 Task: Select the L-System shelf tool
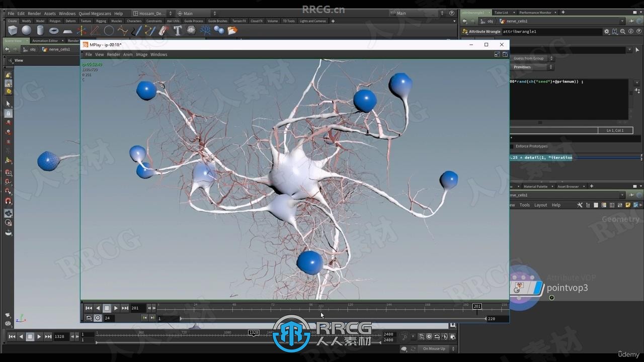point(205,31)
